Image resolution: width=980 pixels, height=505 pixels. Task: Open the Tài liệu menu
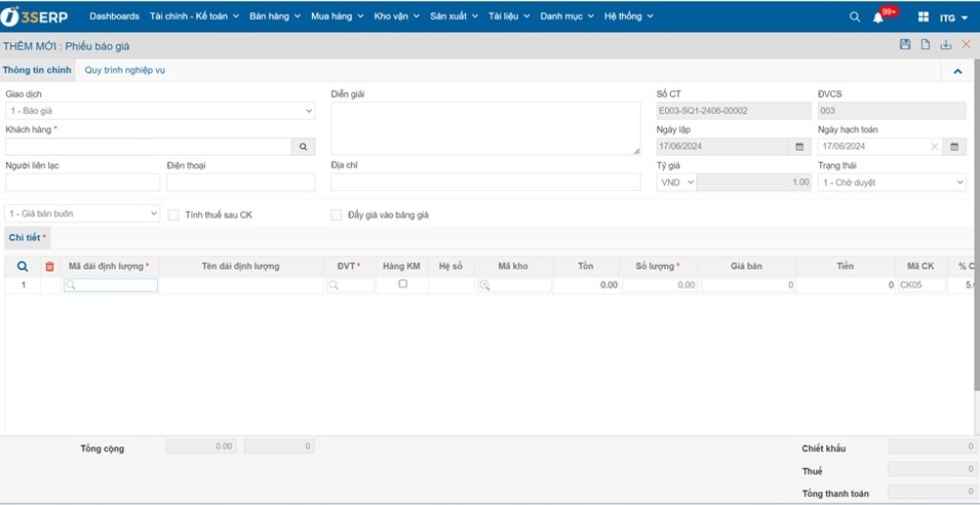pyautogui.click(x=509, y=17)
